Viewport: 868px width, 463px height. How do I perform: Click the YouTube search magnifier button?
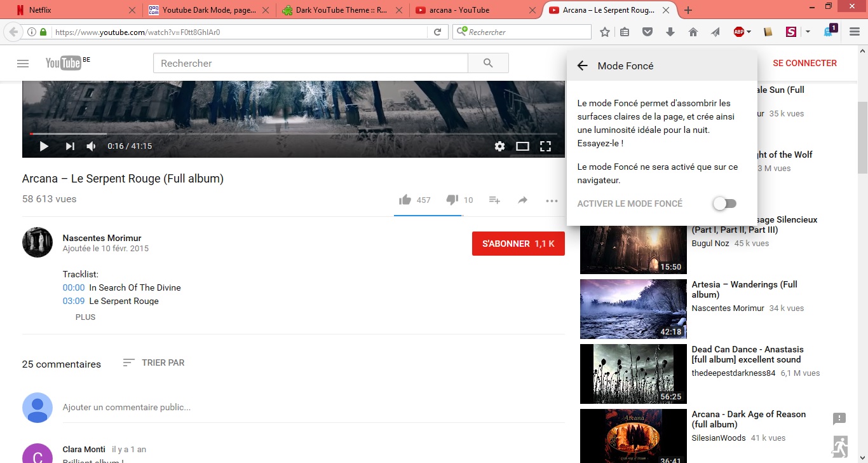pos(488,63)
